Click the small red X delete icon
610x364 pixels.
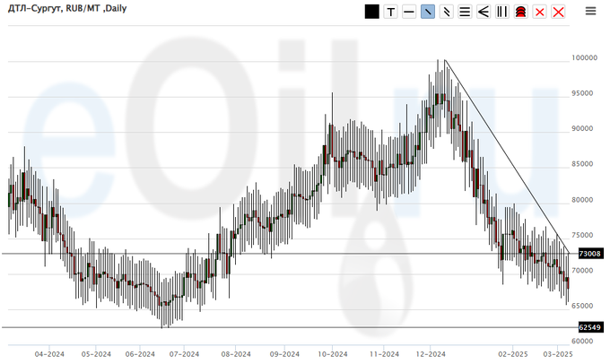pyautogui.click(x=539, y=12)
